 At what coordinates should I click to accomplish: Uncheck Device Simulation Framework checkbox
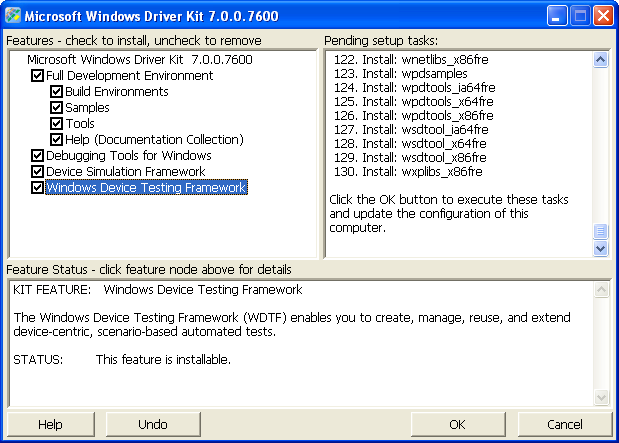37,171
